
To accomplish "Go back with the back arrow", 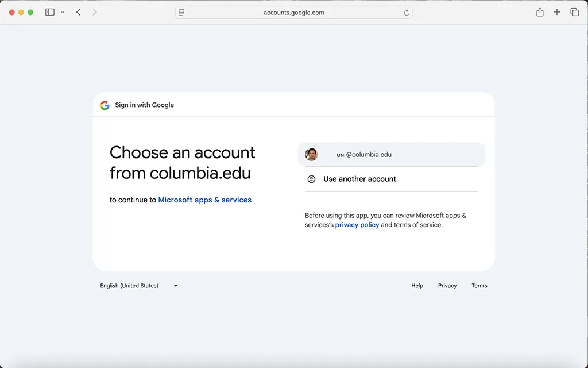I will pyautogui.click(x=78, y=13).
